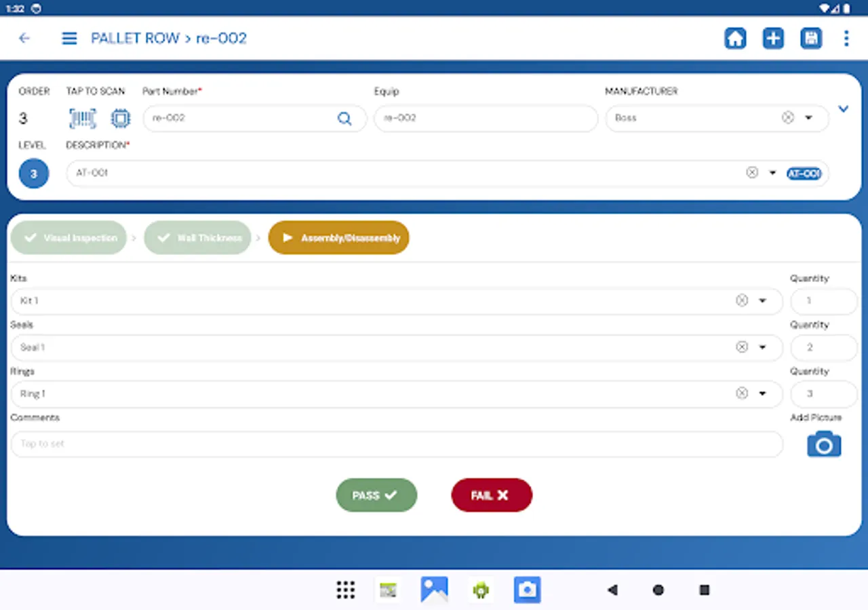This screenshot has height=610, width=868.
Task: Open the navigation Home icon
Action: [x=735, y=38]
